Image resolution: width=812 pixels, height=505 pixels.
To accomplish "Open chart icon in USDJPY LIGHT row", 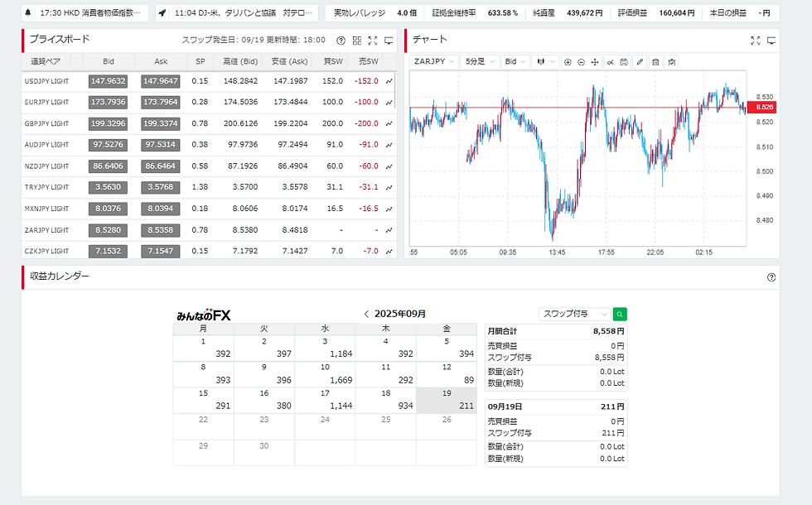I will click(x=389, y=81).
